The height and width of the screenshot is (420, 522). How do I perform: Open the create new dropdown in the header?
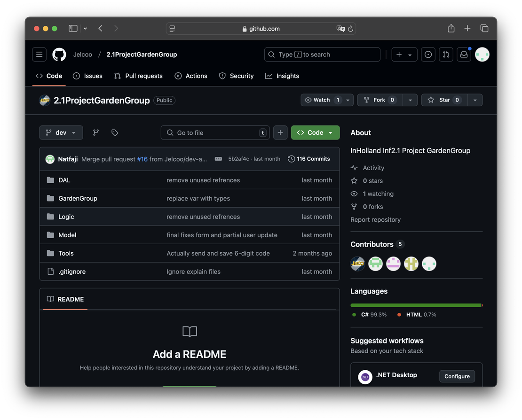[x=404, y=54]
